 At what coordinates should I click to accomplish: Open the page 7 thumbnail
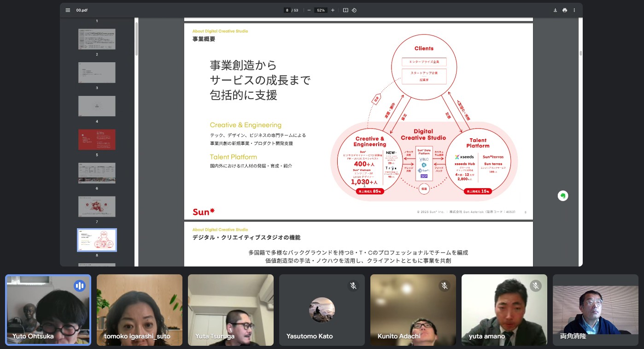pos(97,207)
